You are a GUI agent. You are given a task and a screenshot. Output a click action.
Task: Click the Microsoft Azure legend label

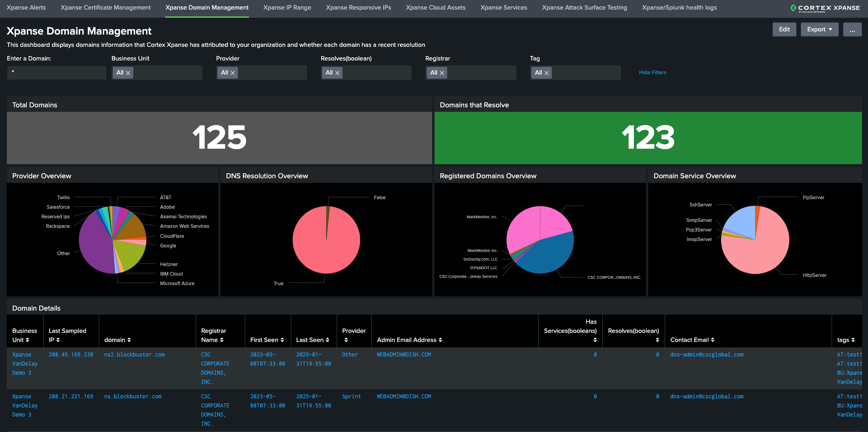coord(177,284)
